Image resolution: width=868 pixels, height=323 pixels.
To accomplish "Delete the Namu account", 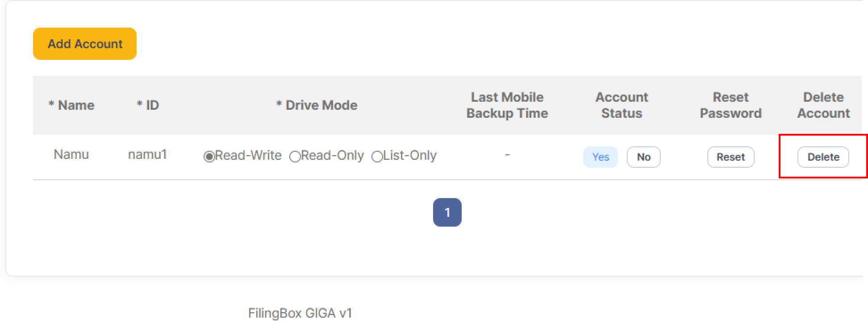I will [823, 157].
